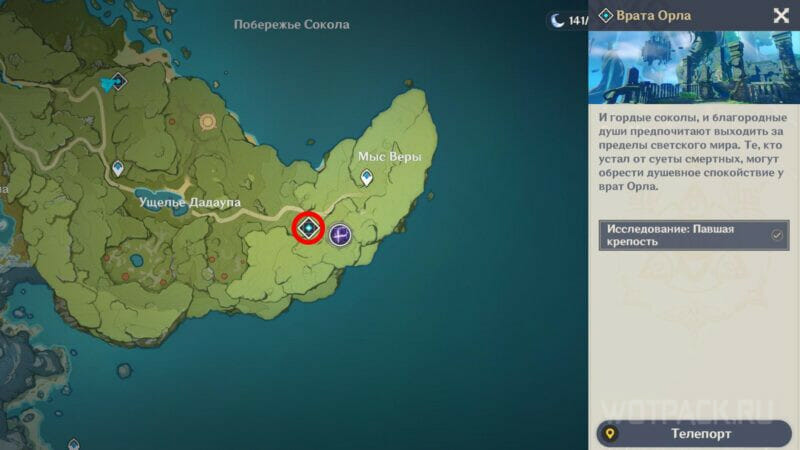Click the domain marker near Побережье Сокола

tap(118, 82)
